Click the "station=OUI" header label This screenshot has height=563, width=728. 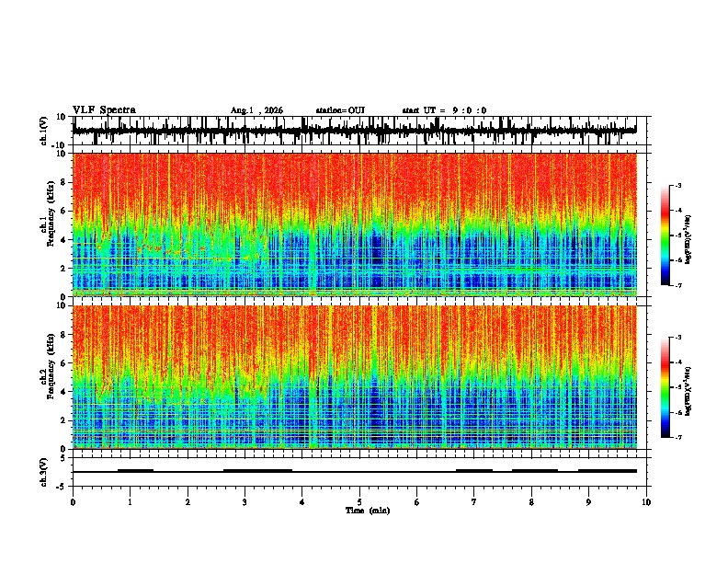point(340,110)
